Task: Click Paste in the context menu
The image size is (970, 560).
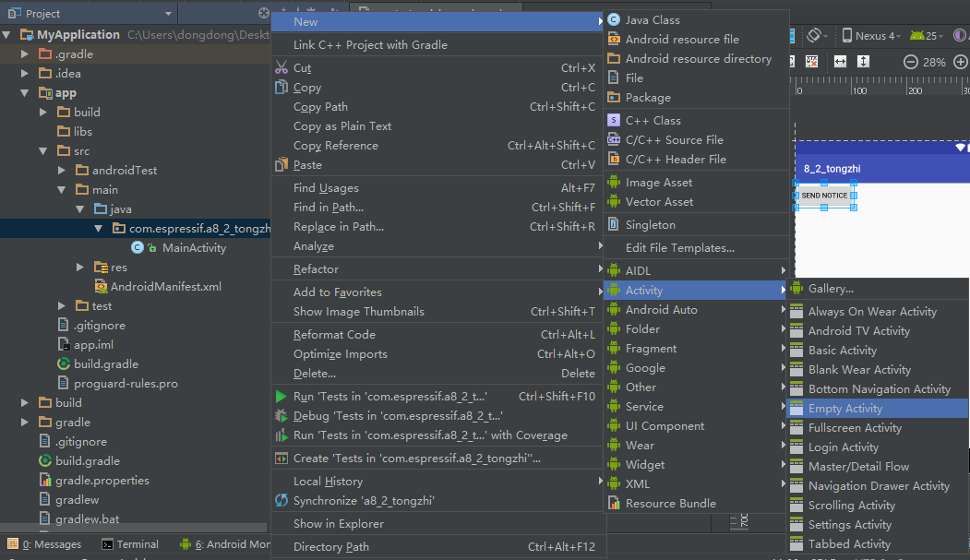Action: coord(437,165)
